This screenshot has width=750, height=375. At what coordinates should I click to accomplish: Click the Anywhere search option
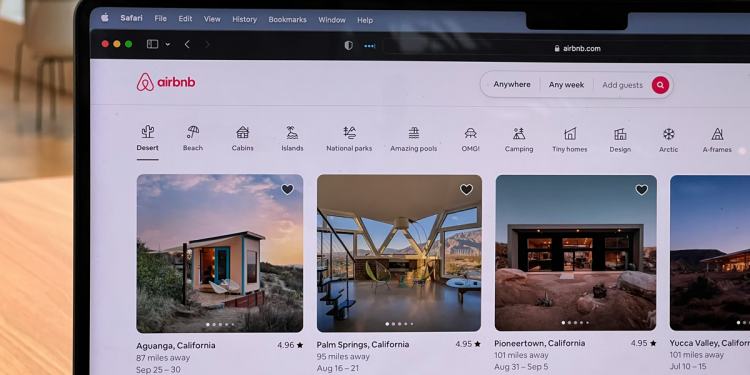coord(512,84)
